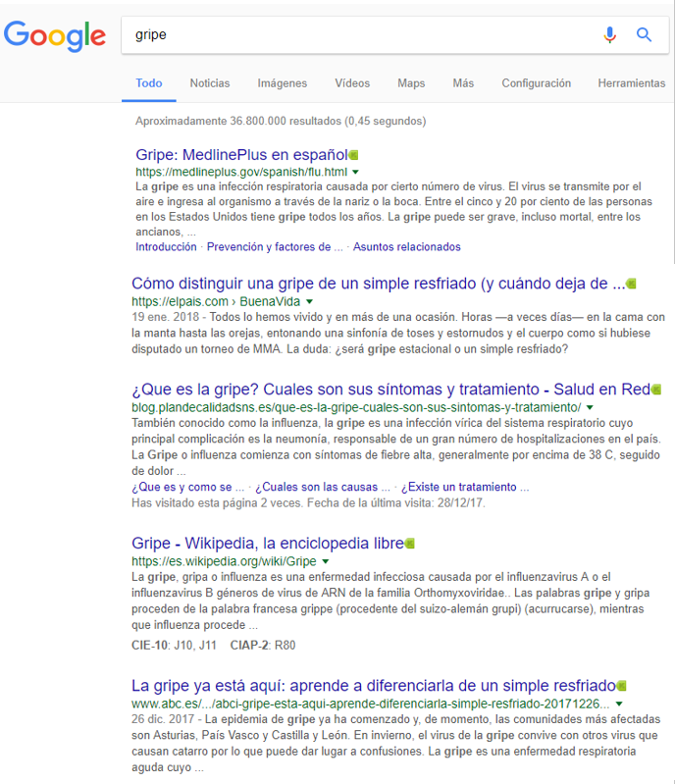
Task: Click green badge beside El País result title
Action: 631,284
